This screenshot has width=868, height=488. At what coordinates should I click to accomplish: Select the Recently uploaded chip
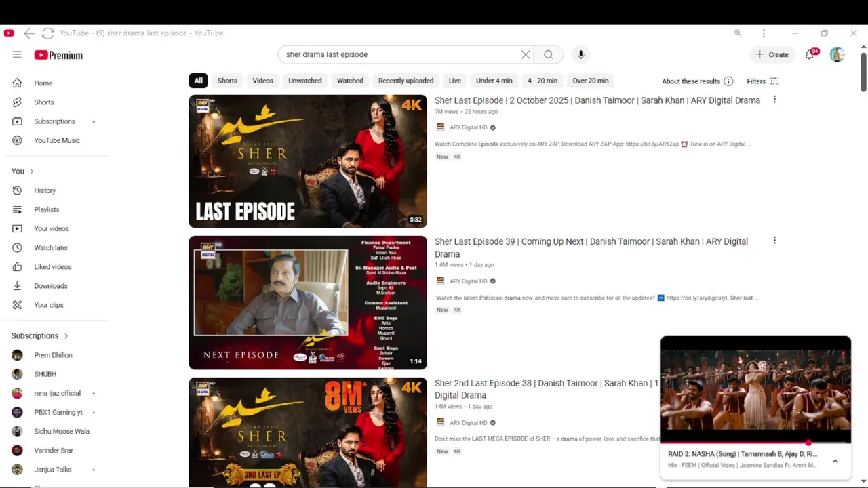click(406, 81)
